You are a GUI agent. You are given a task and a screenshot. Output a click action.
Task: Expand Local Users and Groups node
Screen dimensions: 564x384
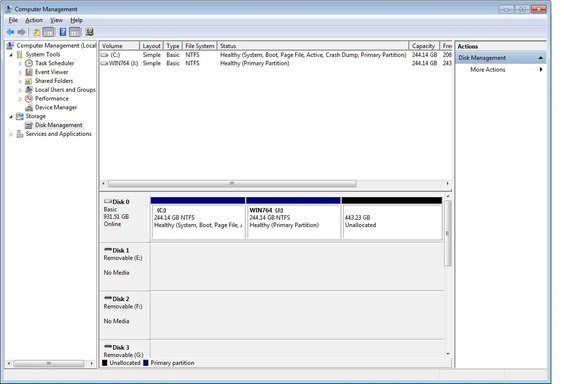point(20,90)
